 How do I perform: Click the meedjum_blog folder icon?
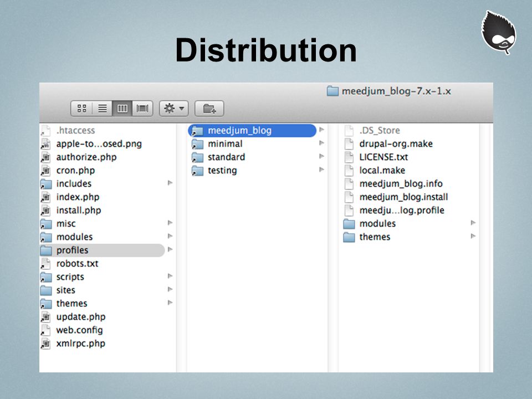(x=197, y=131)
